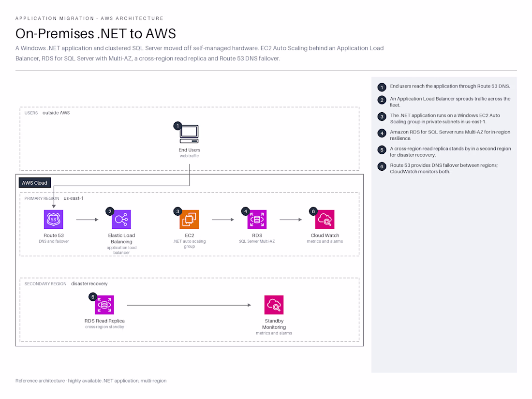Click the "PRIMARY REGION" group label
This screenshot has height=399, width=532.
[42, 198]
